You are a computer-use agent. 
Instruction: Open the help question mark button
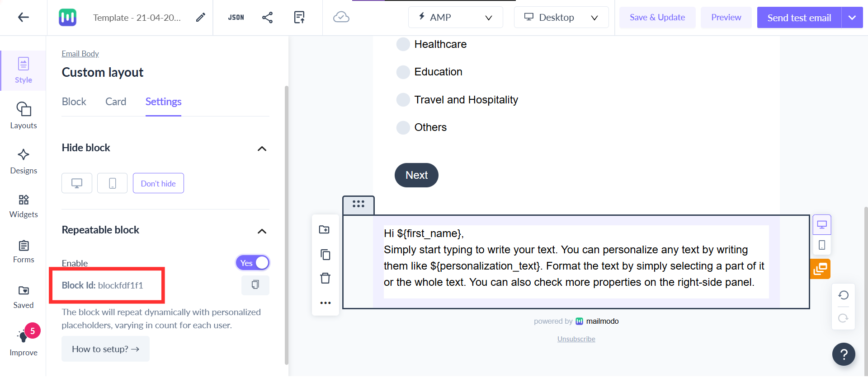tap(844, 354)
